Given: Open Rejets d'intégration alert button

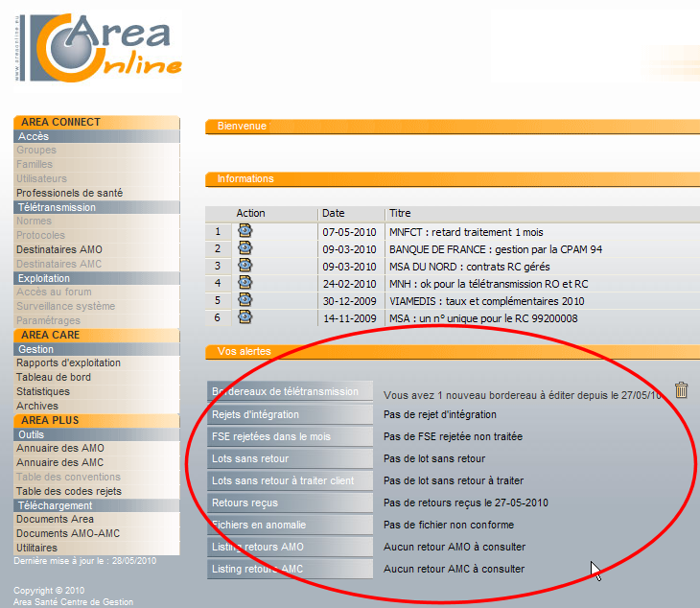Looking at the screenshot, I should pyautogui.click(x=290, y=414).
